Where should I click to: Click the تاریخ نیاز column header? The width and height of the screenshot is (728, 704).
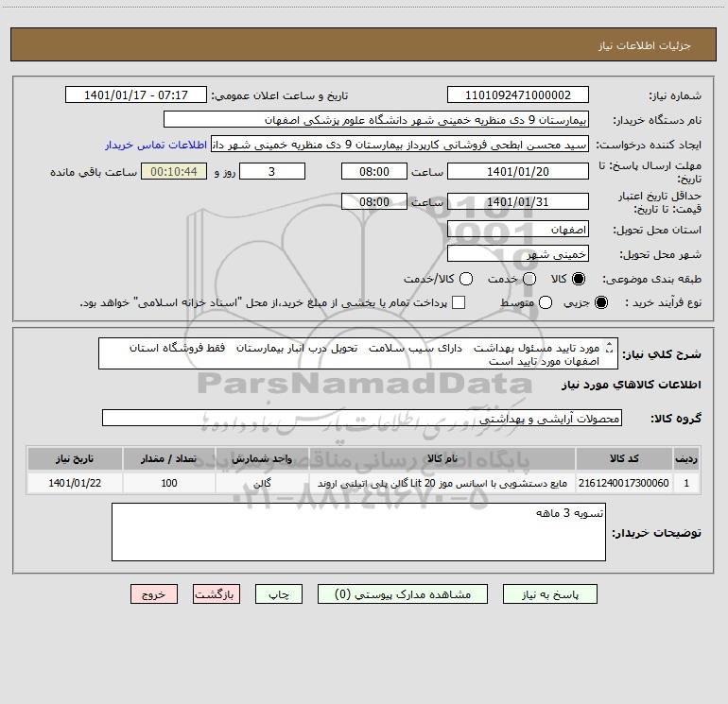(x=75, y=458)
